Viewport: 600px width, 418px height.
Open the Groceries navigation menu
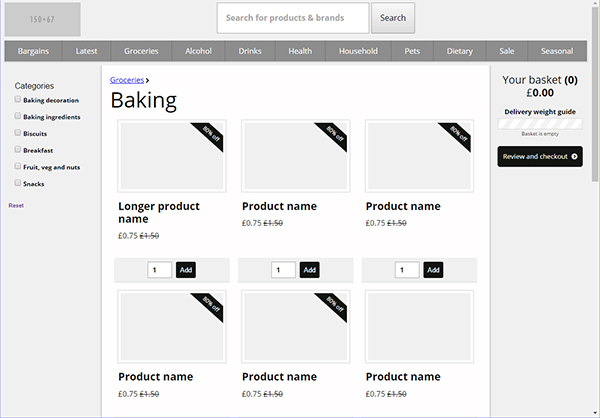(141, 51)
